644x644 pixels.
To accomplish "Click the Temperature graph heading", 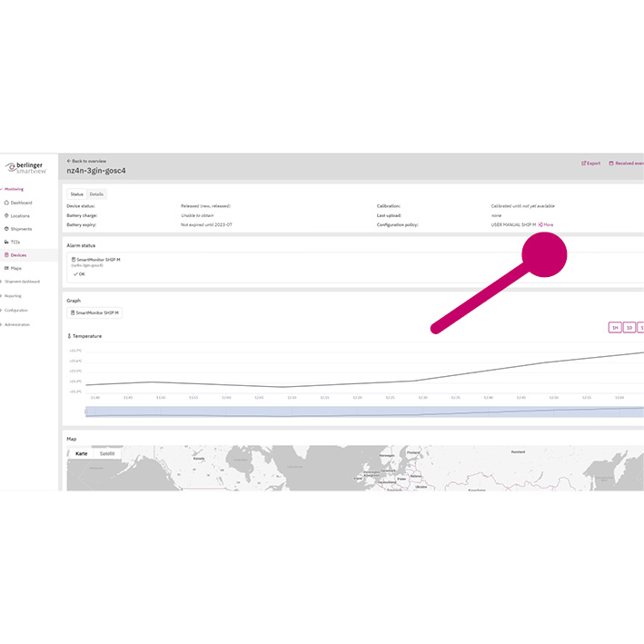I will point(84,336).
